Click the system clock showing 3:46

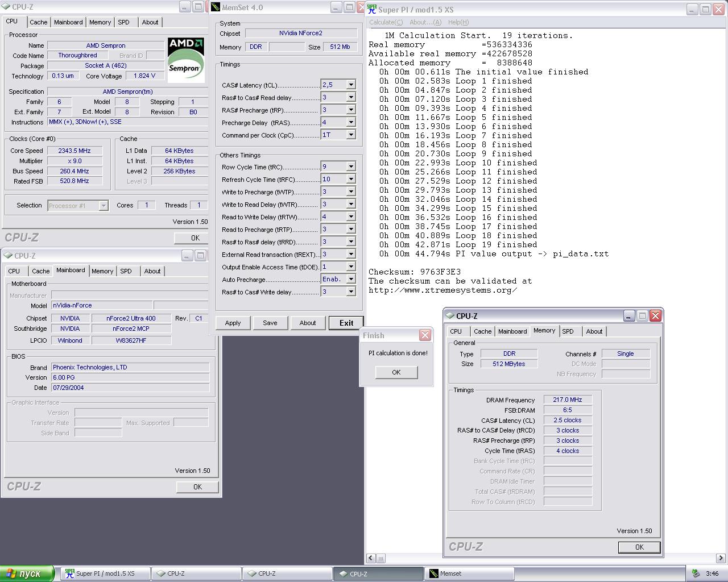[x=712, y=573]
